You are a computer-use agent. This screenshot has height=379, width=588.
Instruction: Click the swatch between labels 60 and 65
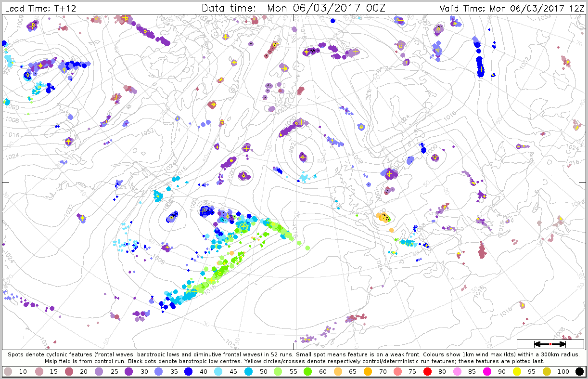(x=337, y=372)
